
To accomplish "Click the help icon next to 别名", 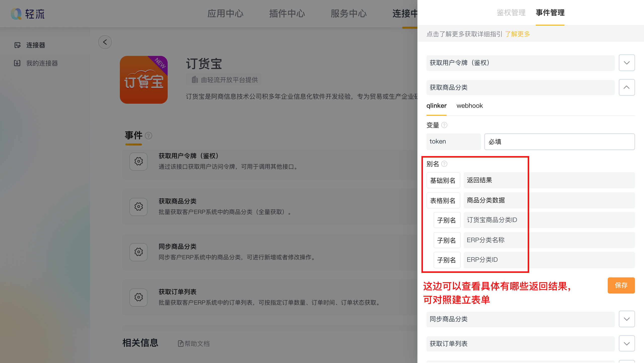I will coord(444,164).
